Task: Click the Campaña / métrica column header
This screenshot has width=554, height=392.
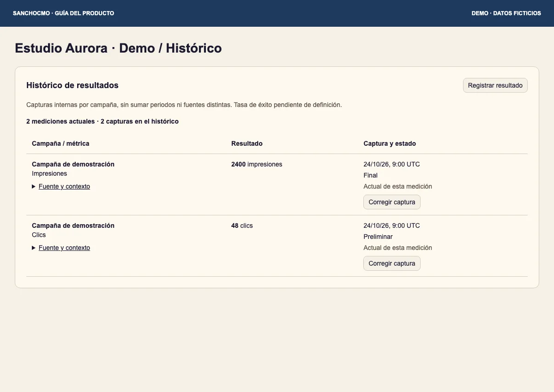Action: pos(60,143)
